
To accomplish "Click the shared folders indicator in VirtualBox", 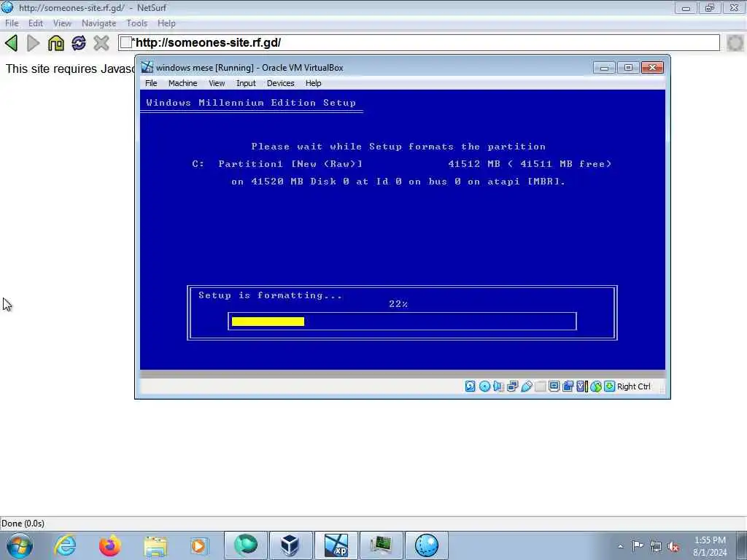I will coord(541,386).
